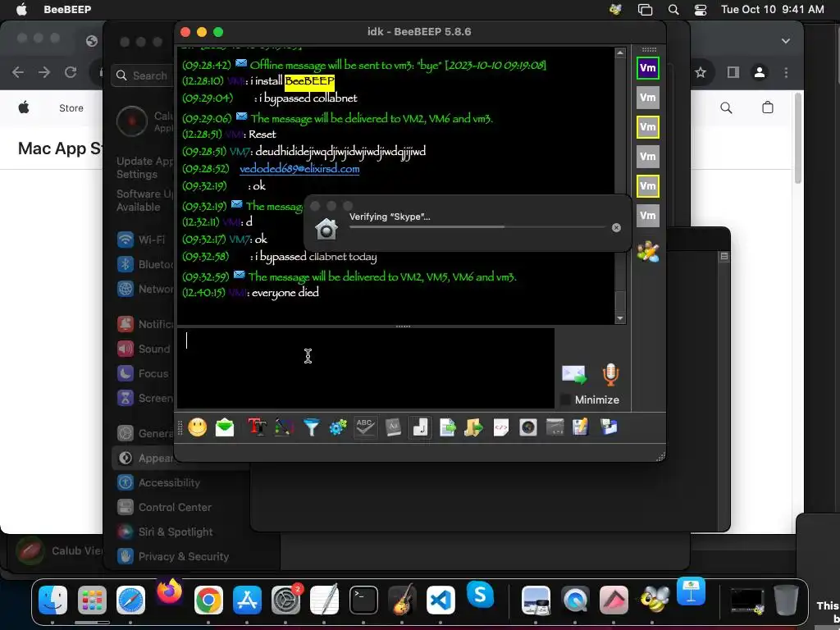This screenshot has height=630, width=840.
Task: Click the Verifying Skype progress bar
Action: coord(477,227)
